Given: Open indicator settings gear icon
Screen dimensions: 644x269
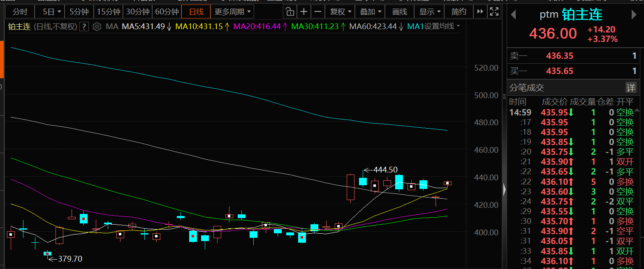Looking at the screenshot, I should (97, 27).
